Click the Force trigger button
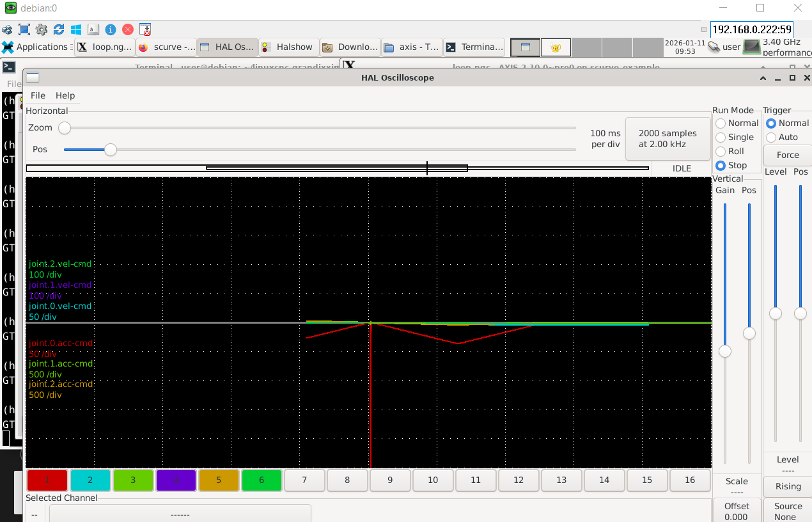 tap(788, 155)
